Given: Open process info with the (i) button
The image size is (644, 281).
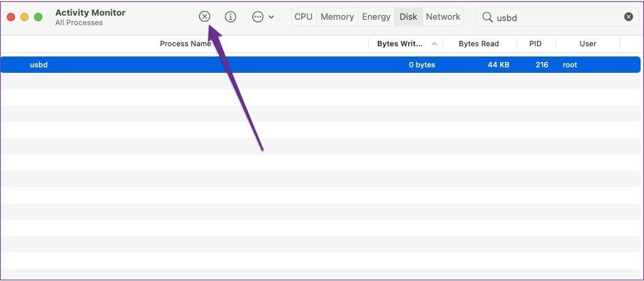Looking at the screenshot, I should [x=230, y=17].
